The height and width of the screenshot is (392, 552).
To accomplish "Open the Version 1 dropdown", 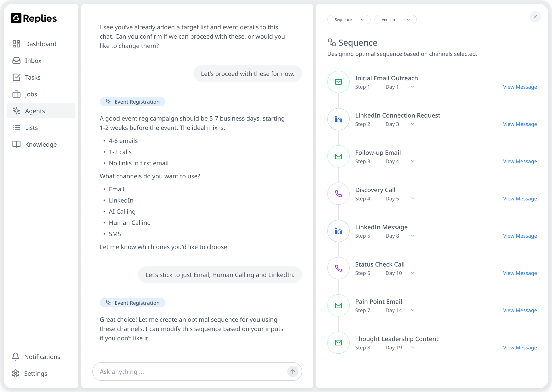I will 395,20.
